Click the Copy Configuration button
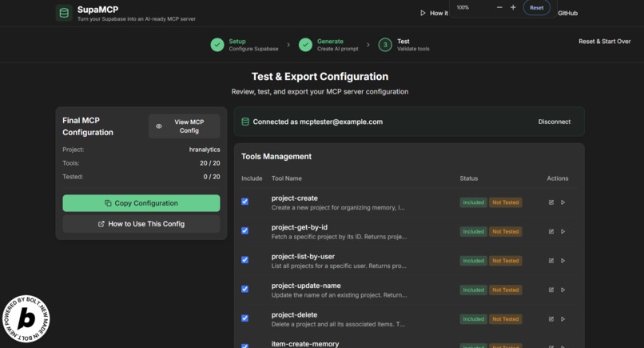Viewport: 644px width, 348px height. click(141, 203)
